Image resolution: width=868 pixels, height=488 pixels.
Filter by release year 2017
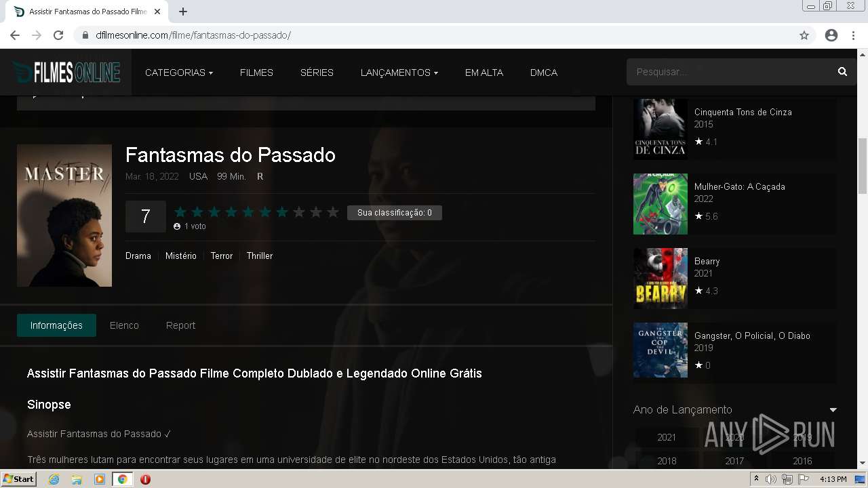click(734, 461)
